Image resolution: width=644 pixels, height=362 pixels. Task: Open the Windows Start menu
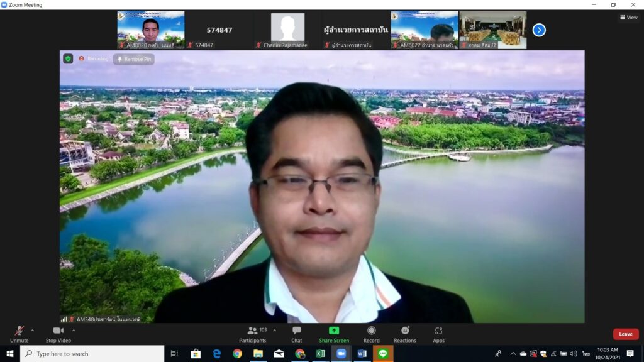point(10,354)
